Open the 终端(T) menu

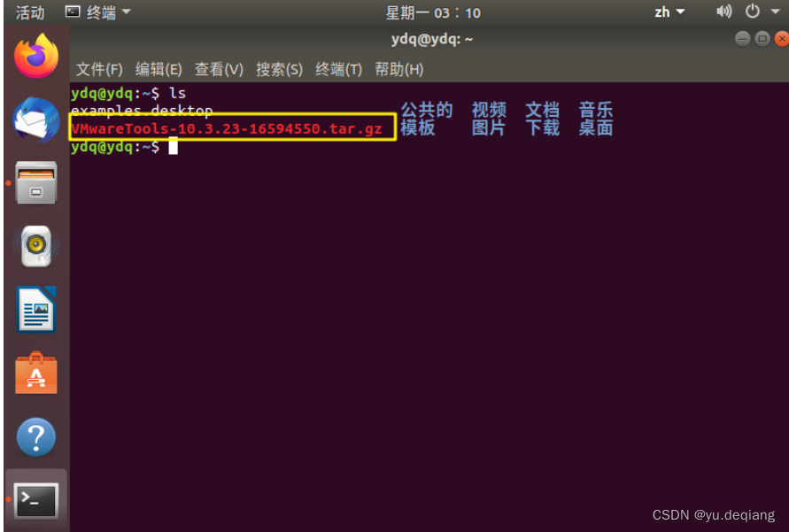338,69
